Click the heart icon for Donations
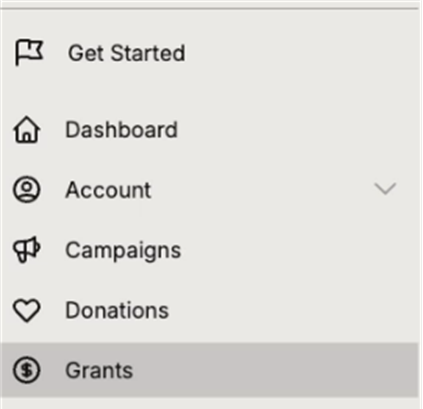423x409 pixels. [27, 311]
